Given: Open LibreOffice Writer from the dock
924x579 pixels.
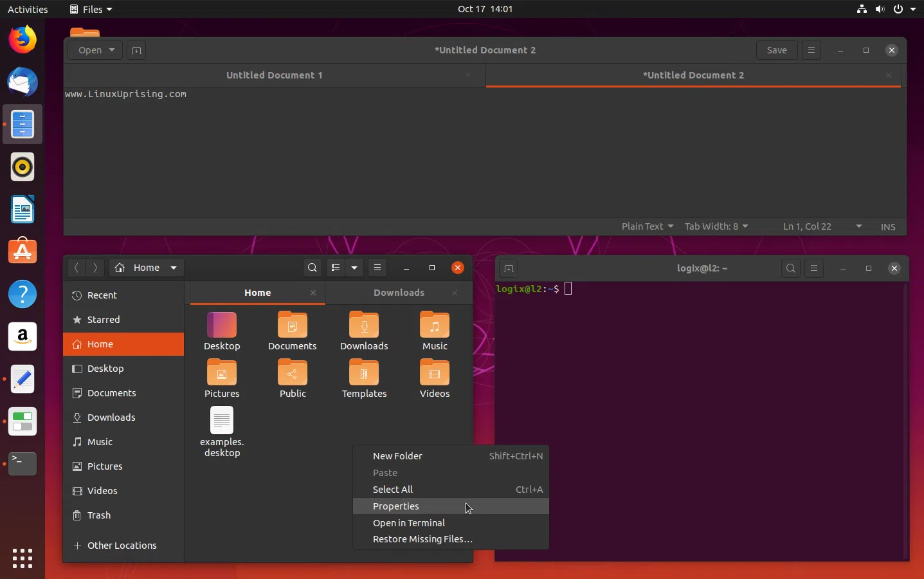Looking at the screenshot, I should pyautogui.click(x=23, y=209).
